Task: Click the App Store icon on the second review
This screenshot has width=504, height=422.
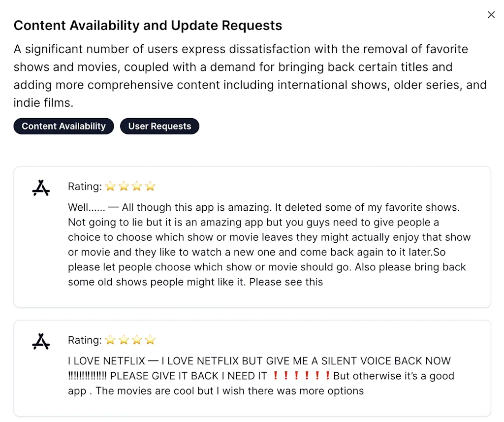Action: coord(41,341)
